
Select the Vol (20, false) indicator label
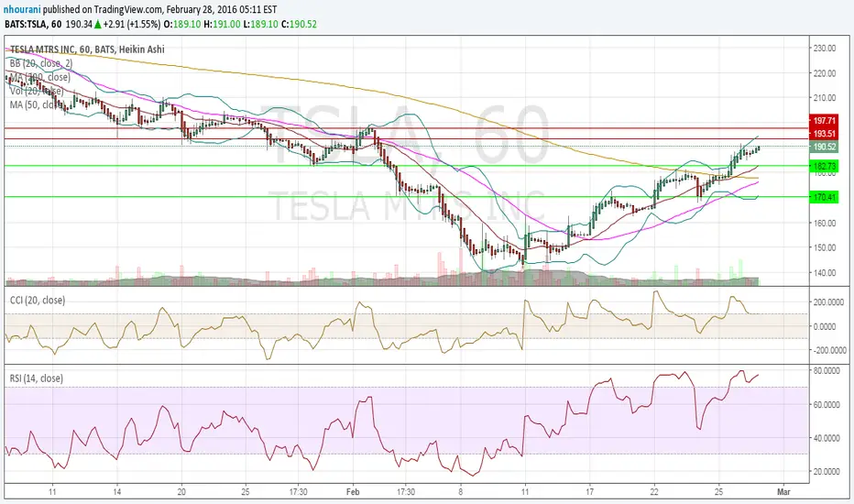(x=37, y=91)
